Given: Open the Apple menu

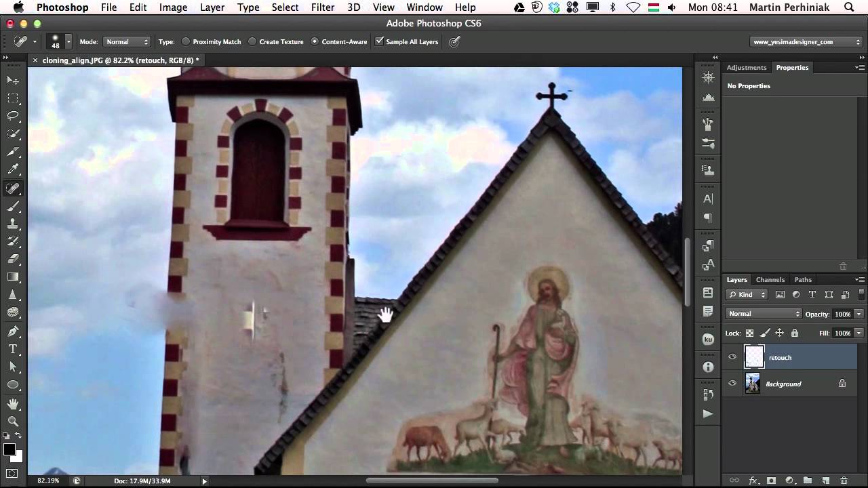Looking at the screenshot, I should point(18,7).
